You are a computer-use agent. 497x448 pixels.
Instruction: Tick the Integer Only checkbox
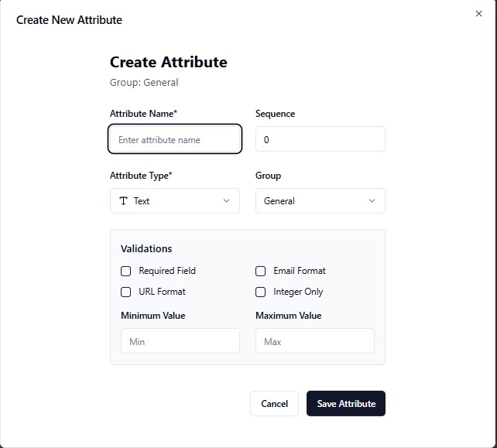pos(261,292)
